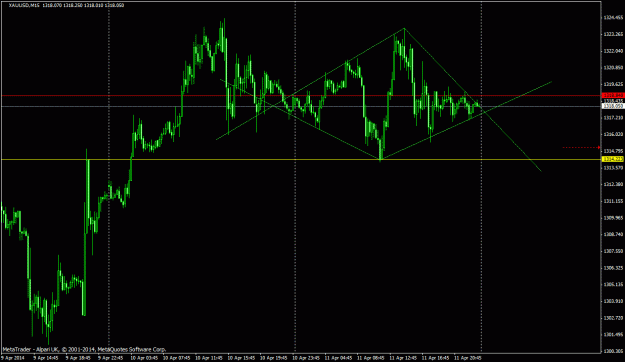Click the 1319.625 price scale label
Screen dimensions: 625x362
(x=613, y=85)
